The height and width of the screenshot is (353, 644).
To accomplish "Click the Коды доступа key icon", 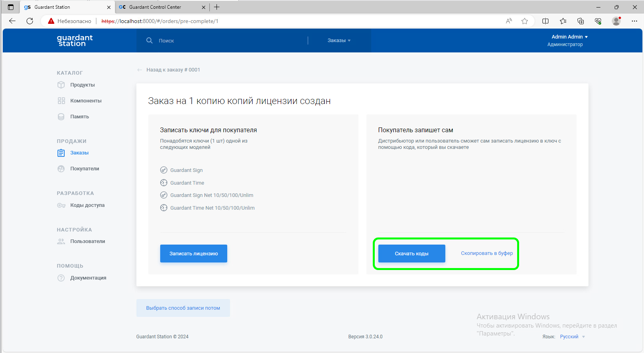I will 61,205.
